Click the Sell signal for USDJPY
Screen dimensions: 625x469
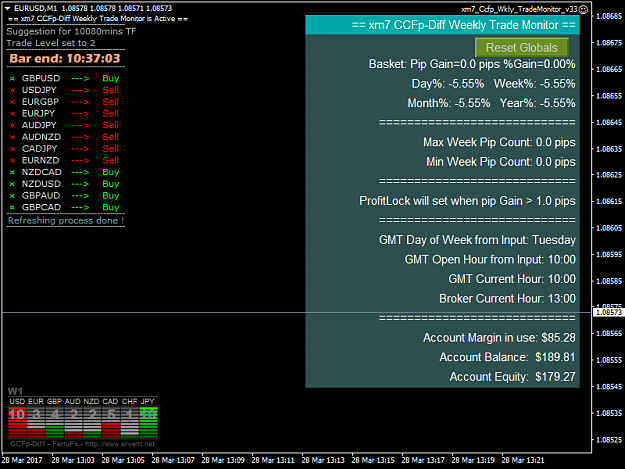click(x=111, y=90)
